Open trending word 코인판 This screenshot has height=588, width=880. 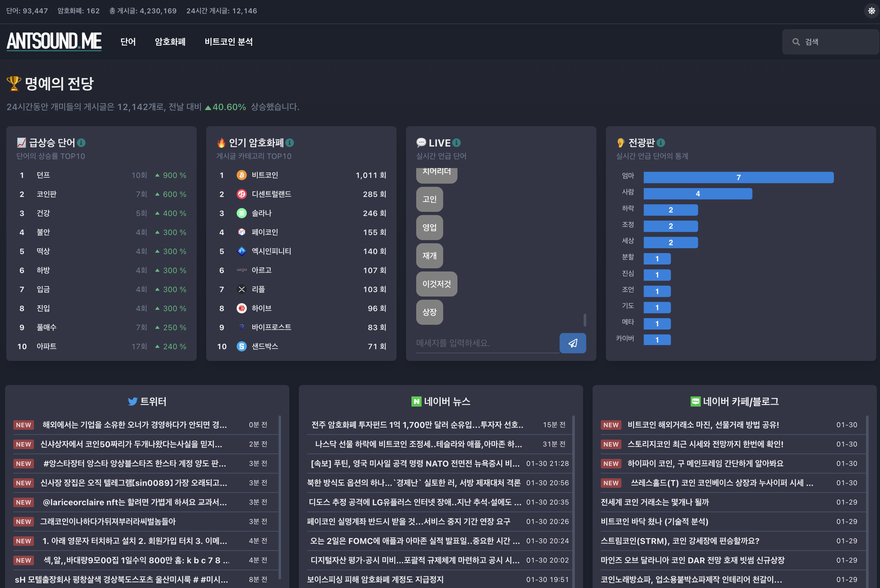point(47,194)
